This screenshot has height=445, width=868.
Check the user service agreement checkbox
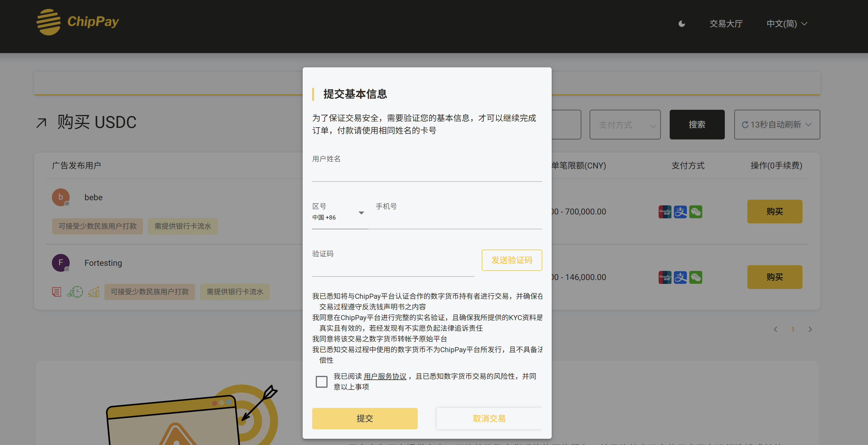pyautogui.click(x=321, y=382)
